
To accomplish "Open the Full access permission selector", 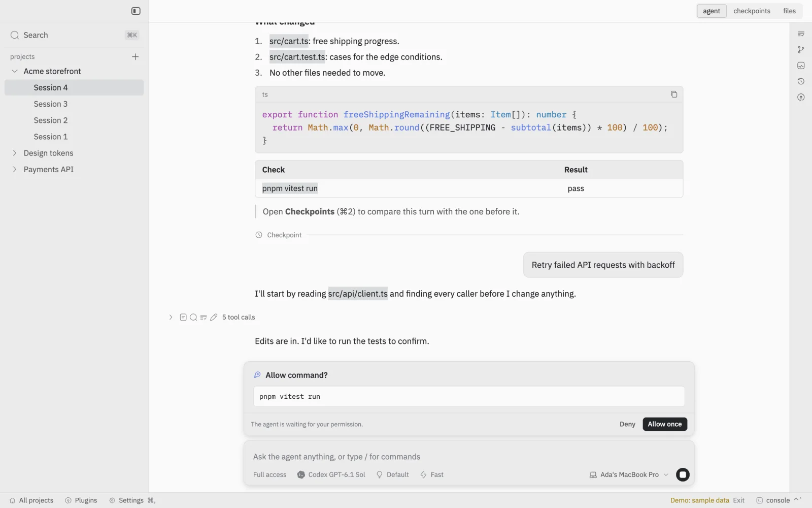I will click(269, 474).
